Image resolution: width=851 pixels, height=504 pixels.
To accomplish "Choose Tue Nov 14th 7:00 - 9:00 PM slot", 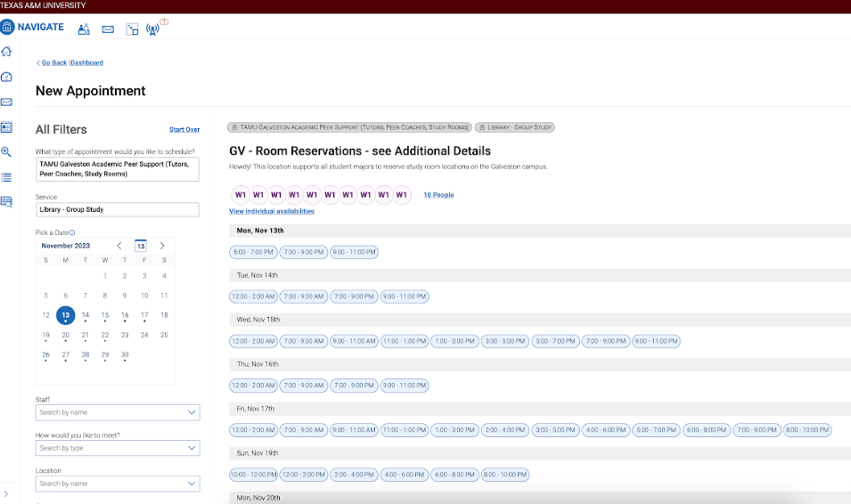I will (354, 297).
